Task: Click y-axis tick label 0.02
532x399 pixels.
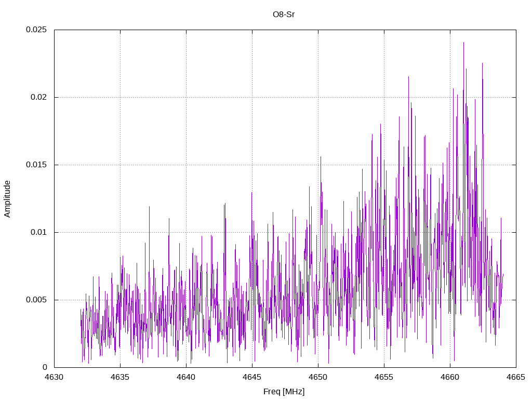Action: [x=38, y=97]
